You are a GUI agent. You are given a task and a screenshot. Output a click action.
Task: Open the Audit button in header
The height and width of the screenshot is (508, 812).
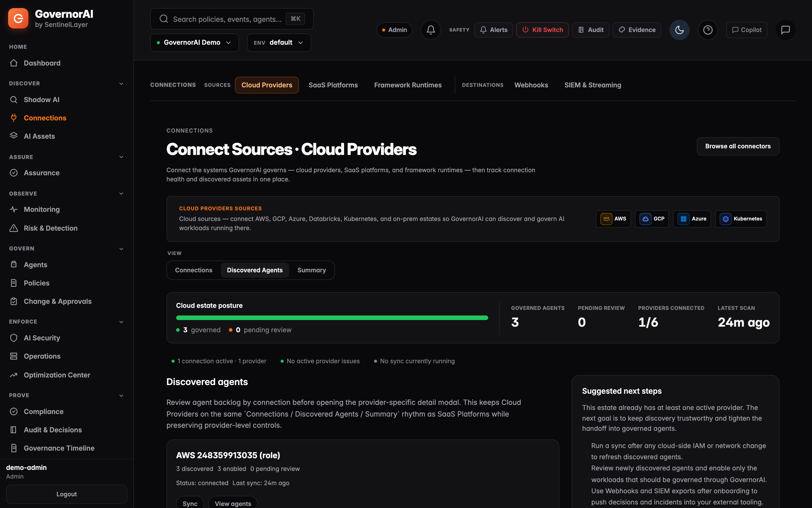pyautogui.click(x=590, y=30)
